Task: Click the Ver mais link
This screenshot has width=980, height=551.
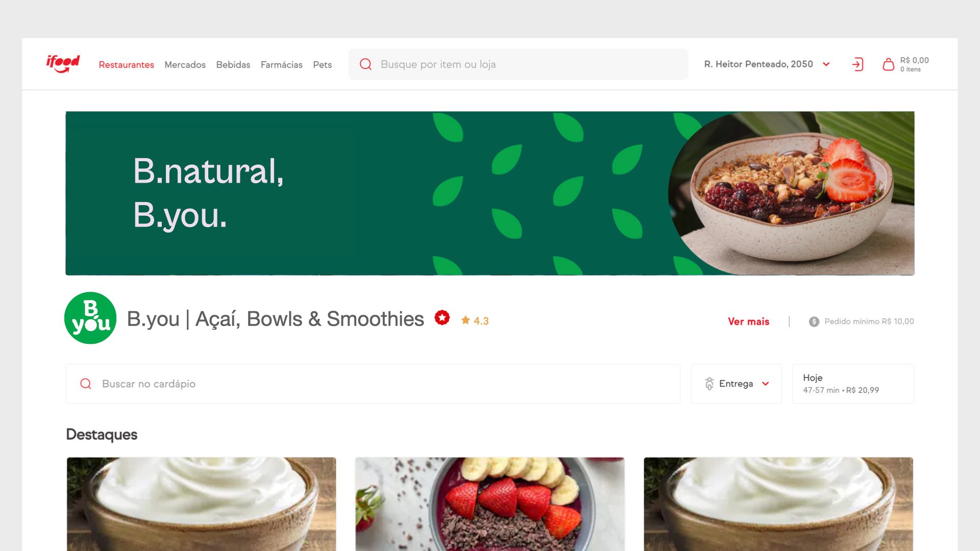Action: pos(748,321)
